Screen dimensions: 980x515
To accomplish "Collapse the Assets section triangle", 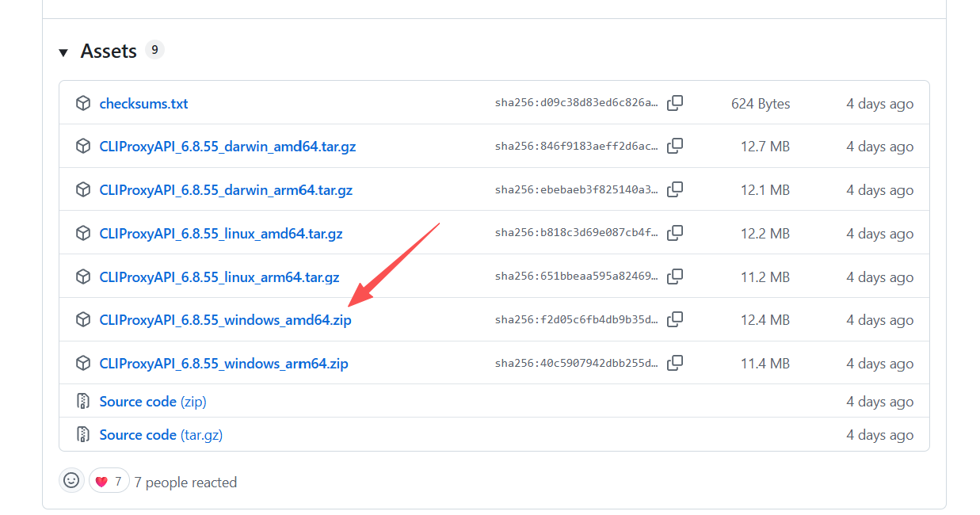I will pos(63,52).
